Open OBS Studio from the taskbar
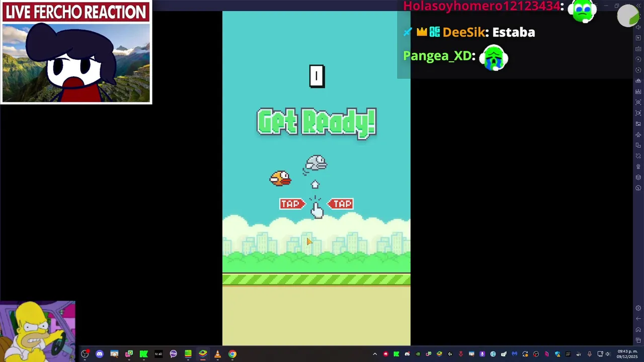Viewport: 644px width, 362px height. [85, 354]
